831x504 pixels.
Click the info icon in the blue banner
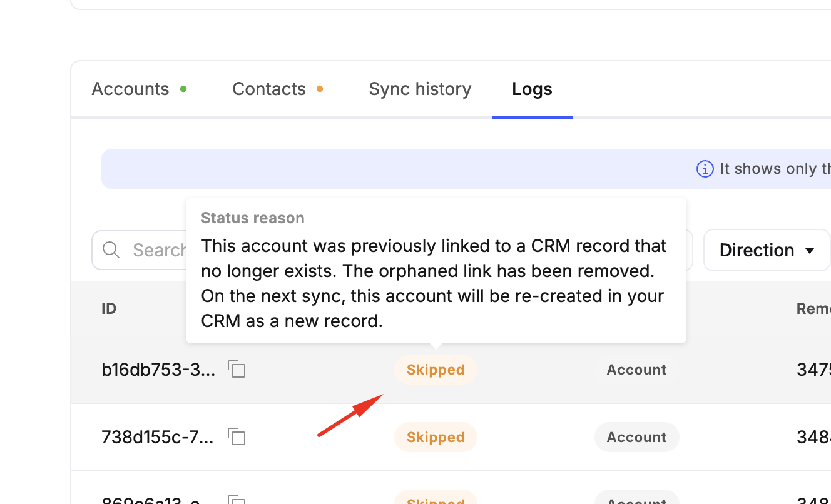coord(705,169)
